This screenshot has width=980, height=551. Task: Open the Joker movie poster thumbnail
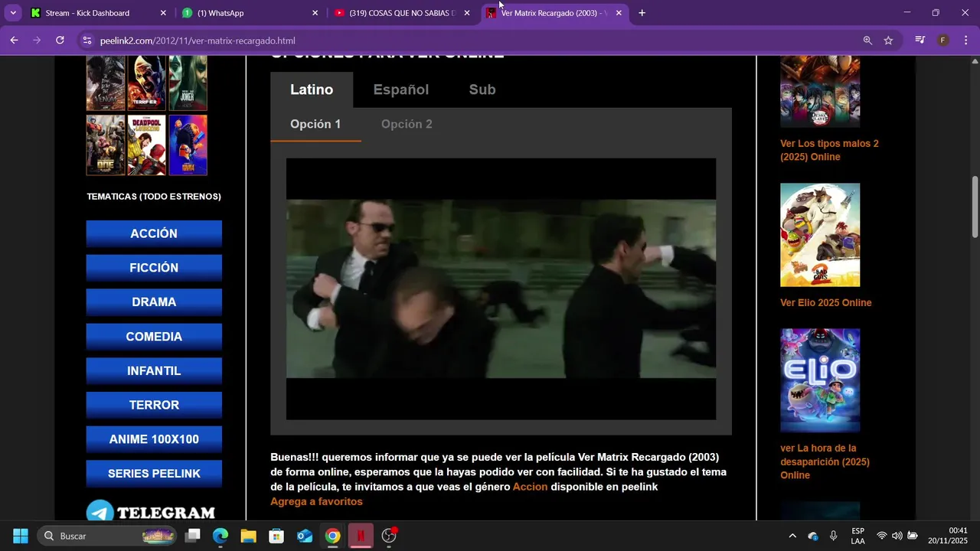[188, 83]
